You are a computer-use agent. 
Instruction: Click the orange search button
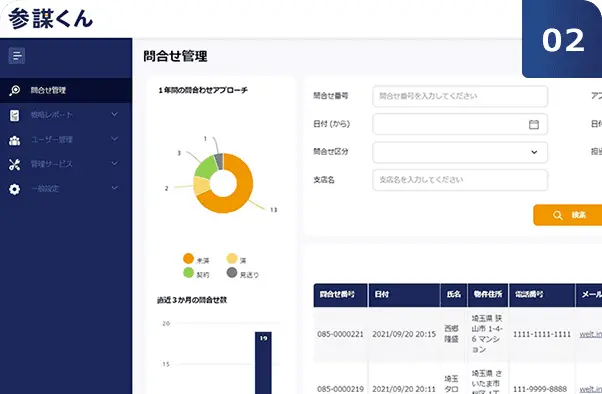[x=567, y=215]
